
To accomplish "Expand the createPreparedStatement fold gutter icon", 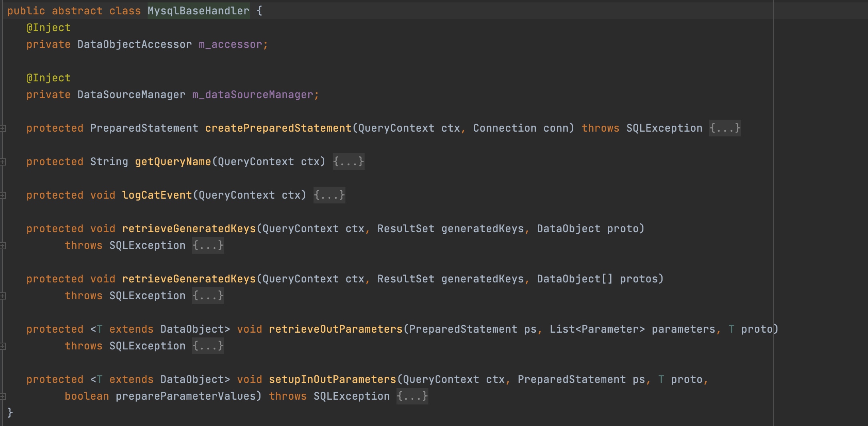I will point(3,128).
